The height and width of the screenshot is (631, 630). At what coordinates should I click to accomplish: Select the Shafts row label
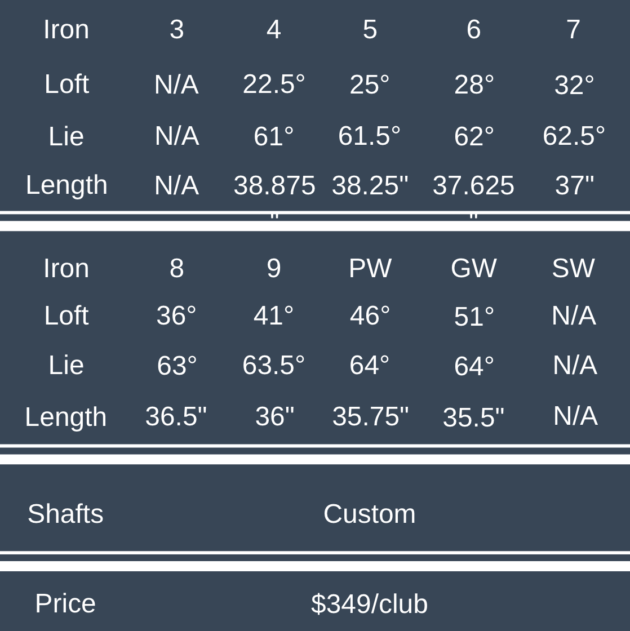(65, 514)
